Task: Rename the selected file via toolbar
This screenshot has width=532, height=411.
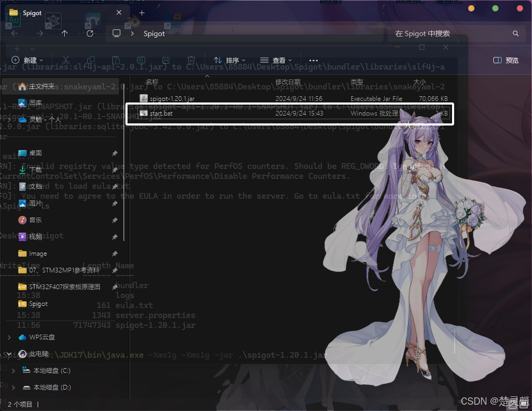Action: click(x=141, y=60)
